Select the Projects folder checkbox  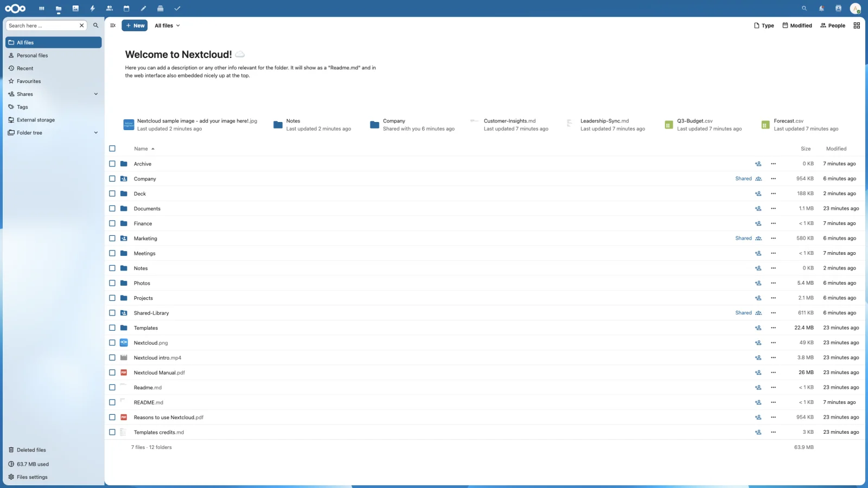(112, 298)
